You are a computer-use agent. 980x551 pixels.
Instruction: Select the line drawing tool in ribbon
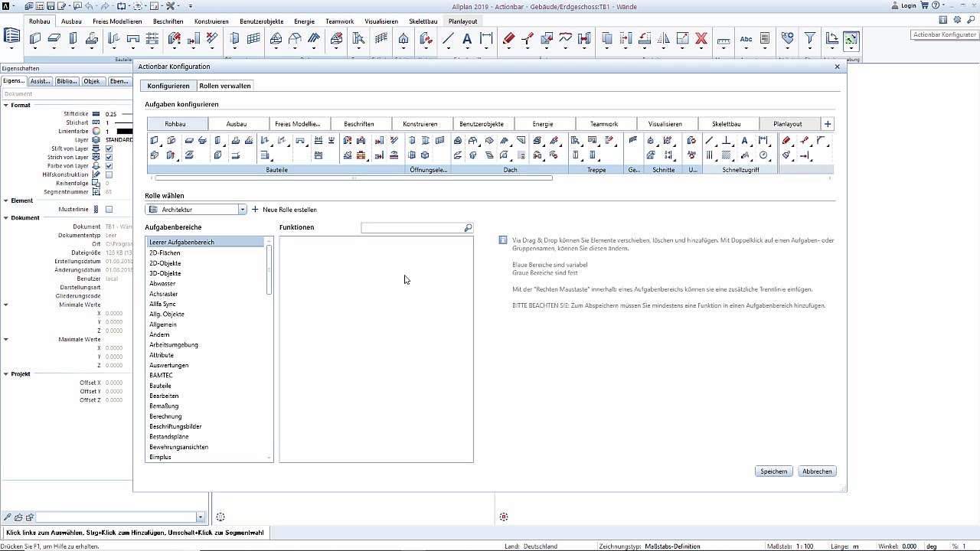(449, 38)
